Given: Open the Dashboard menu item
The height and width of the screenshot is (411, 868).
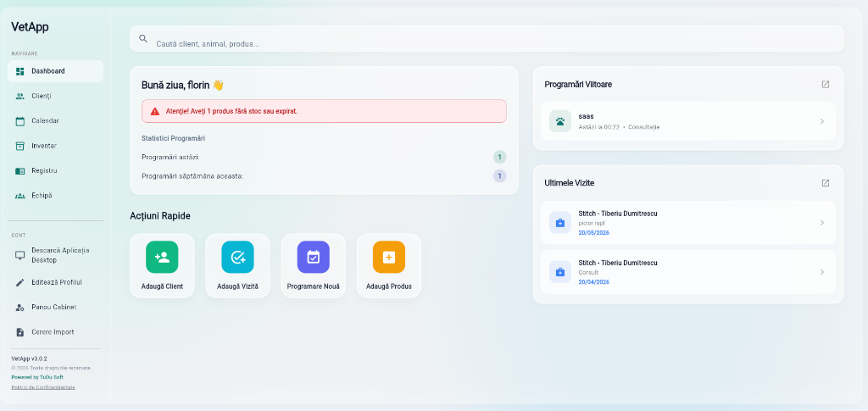Looking at the screenshot, I should pyautogui.click(x=55, y=71).
